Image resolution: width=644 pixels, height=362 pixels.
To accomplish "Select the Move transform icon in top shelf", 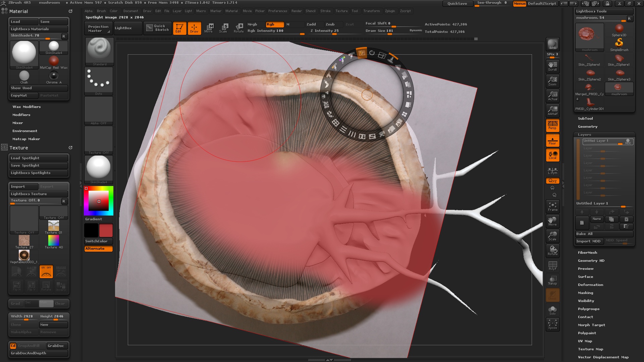I will click(209, 28).
